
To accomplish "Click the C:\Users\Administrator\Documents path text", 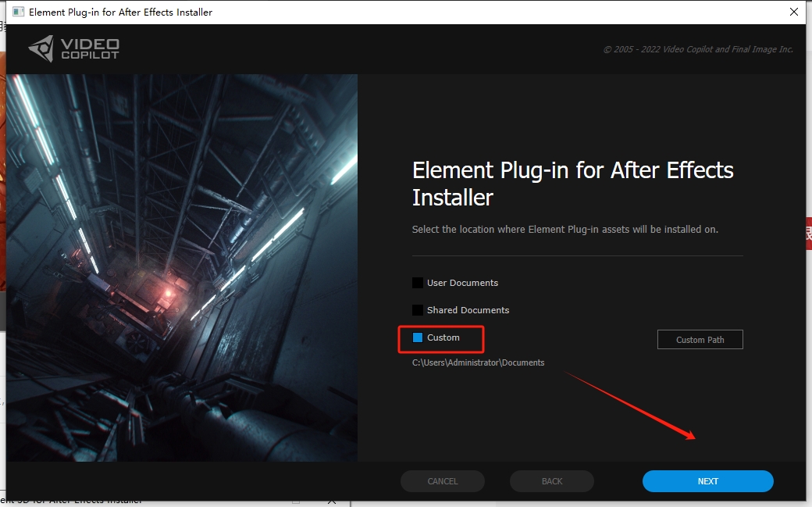I will click(478, 362).
